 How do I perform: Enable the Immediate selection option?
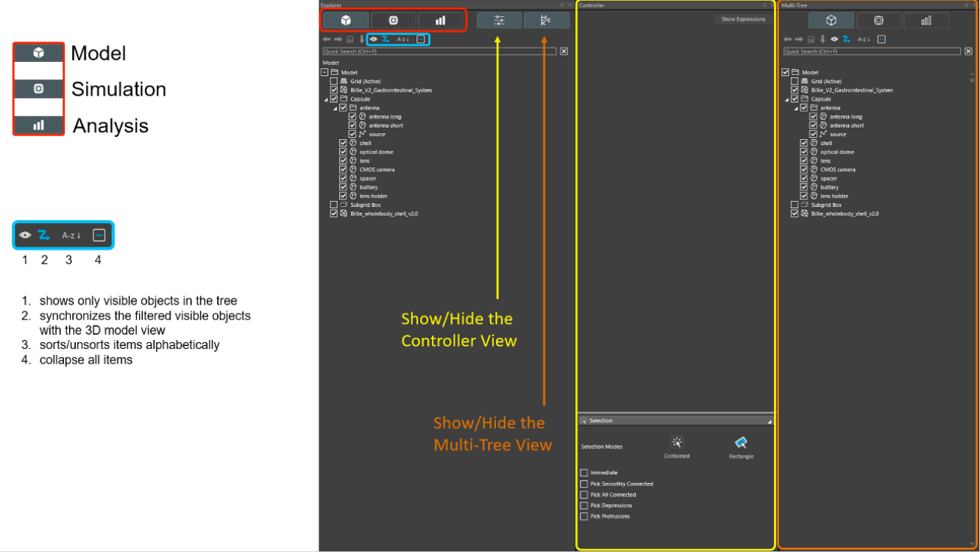click(584, 473)
